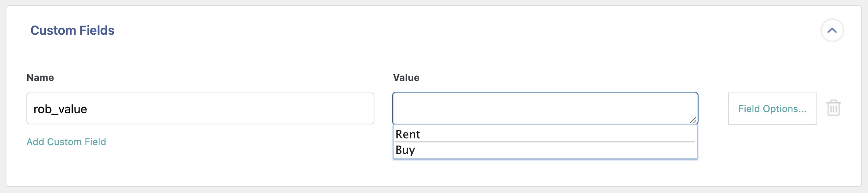The width and height of the screenshot is (868, 193).
Task: Focus the Name field containing rob_value
Action: 200,108
